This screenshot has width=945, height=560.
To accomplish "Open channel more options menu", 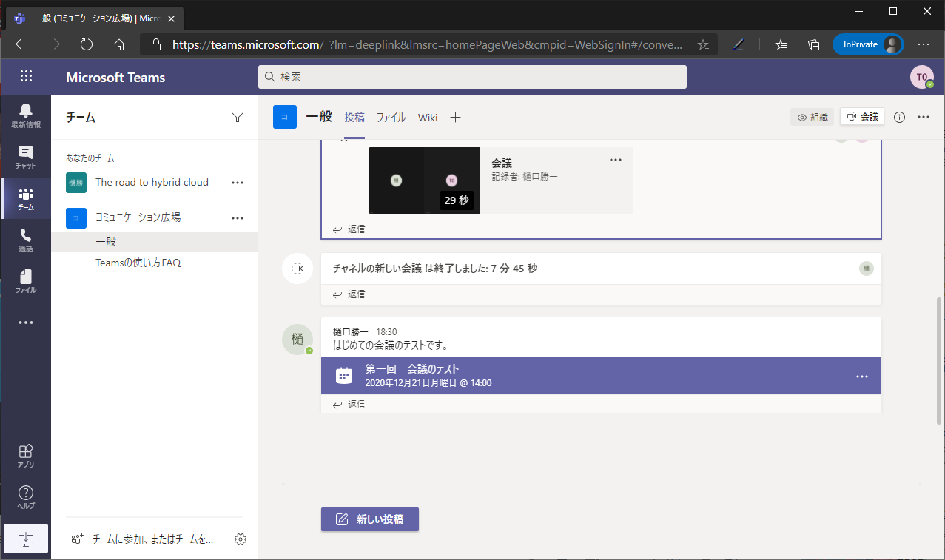I will [924, 117].
